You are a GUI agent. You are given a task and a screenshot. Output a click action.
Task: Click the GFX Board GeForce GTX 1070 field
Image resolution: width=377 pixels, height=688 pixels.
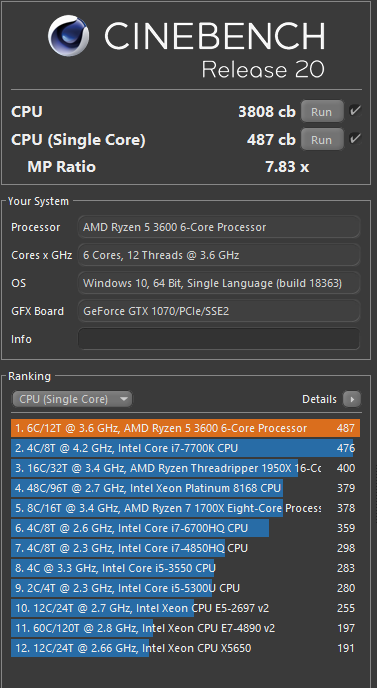(x=219, y=311)
